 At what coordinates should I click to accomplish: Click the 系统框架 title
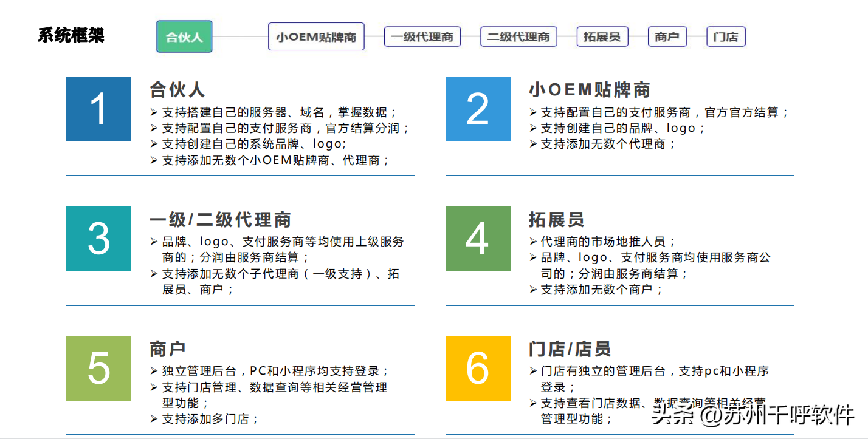tap(71, 35)
